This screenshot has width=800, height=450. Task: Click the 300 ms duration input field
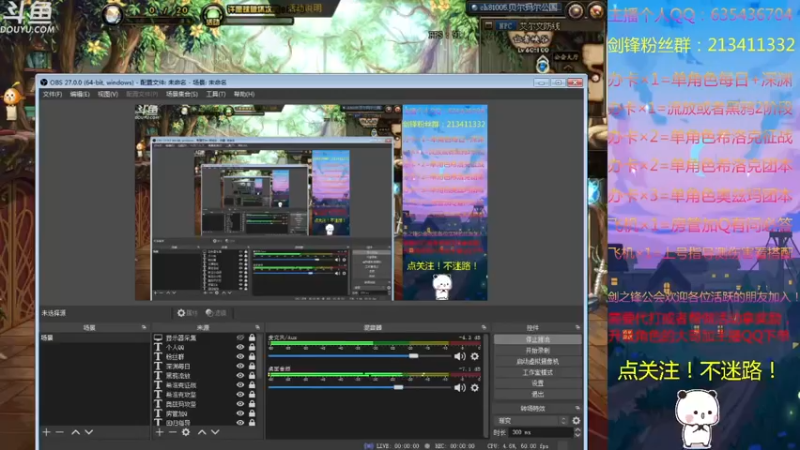[x=540, y=432]
